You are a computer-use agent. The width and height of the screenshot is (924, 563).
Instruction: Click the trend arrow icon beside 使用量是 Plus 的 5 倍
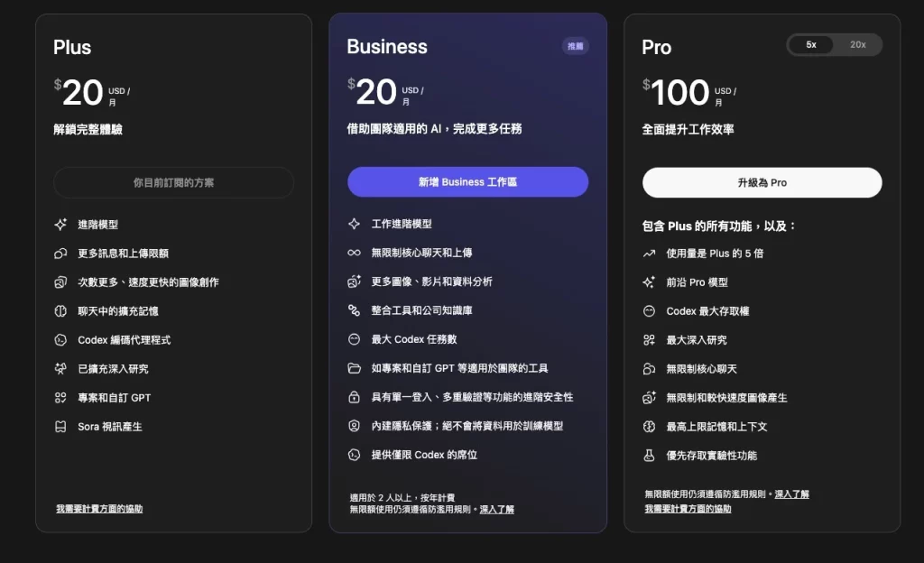(649, 254)
